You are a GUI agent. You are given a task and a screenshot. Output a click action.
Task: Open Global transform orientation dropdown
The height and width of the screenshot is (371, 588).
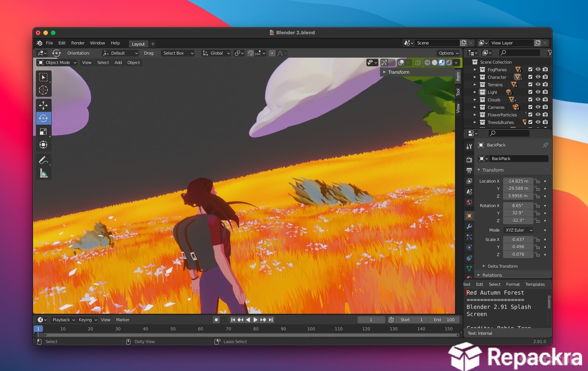pyautogui.click(x=216, y=53)
